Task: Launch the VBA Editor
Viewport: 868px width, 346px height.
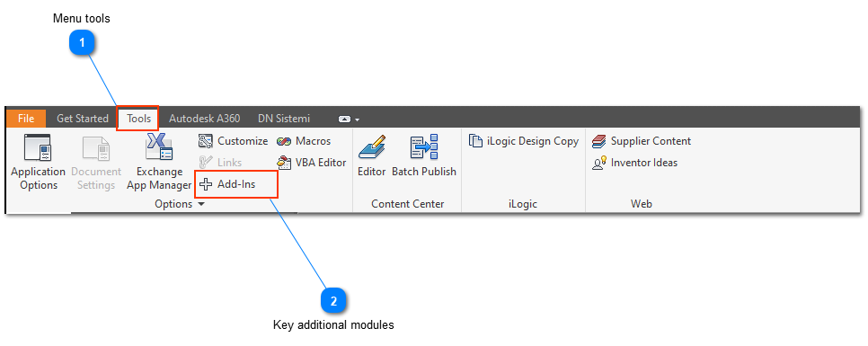Action: coord(311,163)
